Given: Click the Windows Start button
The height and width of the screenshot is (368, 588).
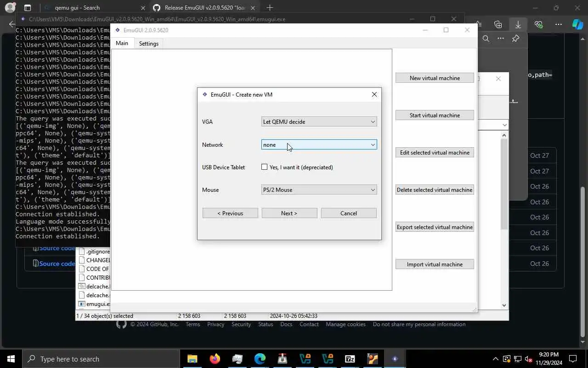Looking at the screenshot, I should tap(11, 359).
